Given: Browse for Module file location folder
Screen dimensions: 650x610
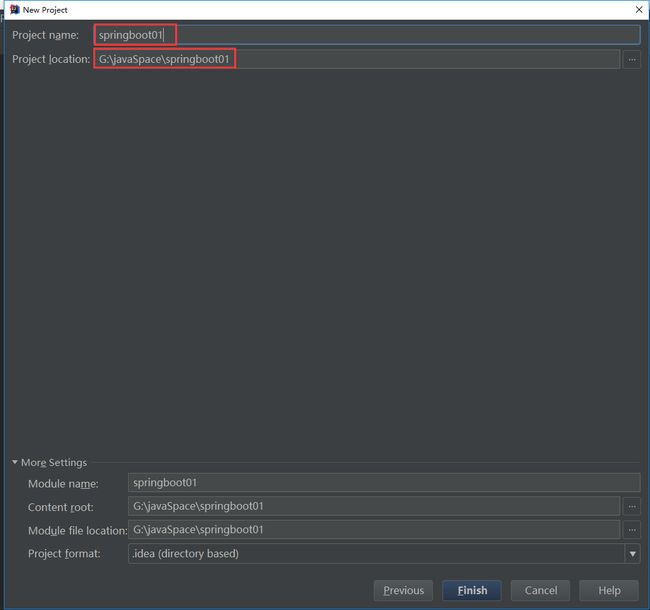Looking at the screenshot, I should 632,530.
